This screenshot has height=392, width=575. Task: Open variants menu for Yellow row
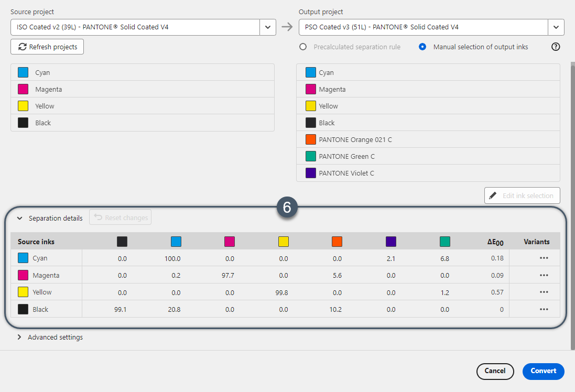coord(544,292)
